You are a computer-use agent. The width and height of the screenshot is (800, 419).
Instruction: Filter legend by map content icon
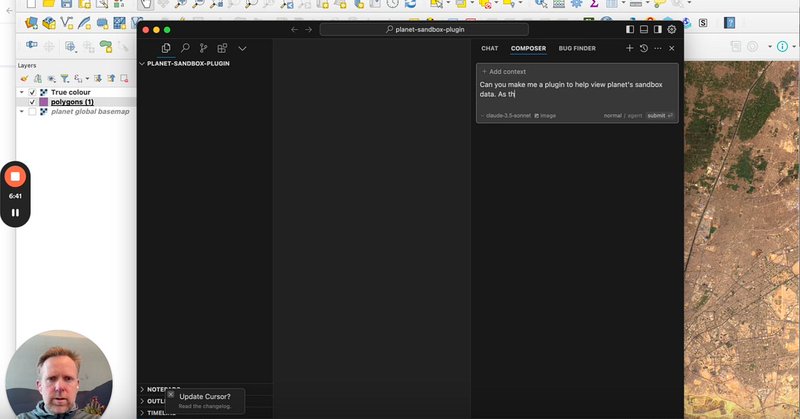point(65,79)
